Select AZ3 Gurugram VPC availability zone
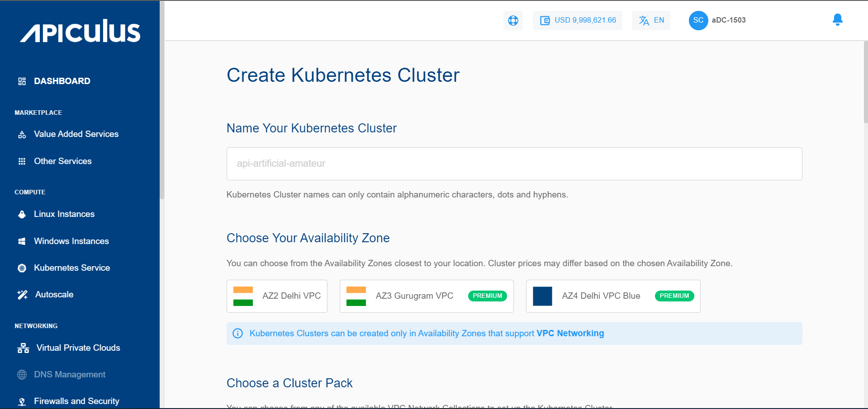 (x=426, y=296)
